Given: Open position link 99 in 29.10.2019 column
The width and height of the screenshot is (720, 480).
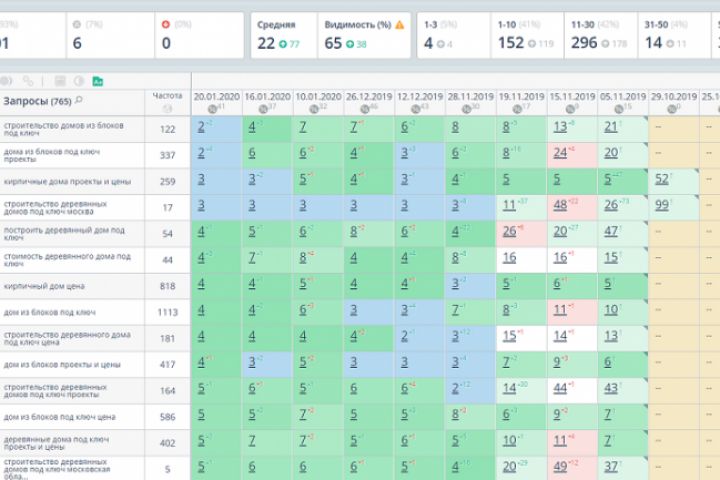Looking at the screenshot, I should point(661,205).
